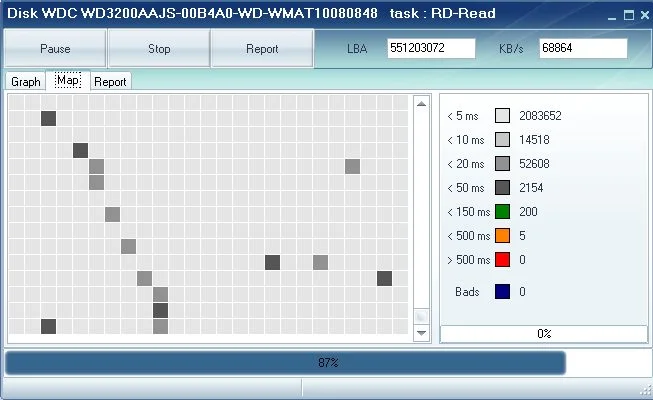653x400 pixels.
Task: Click the dark blue Bads swatch
Action: tap(502, 291)
